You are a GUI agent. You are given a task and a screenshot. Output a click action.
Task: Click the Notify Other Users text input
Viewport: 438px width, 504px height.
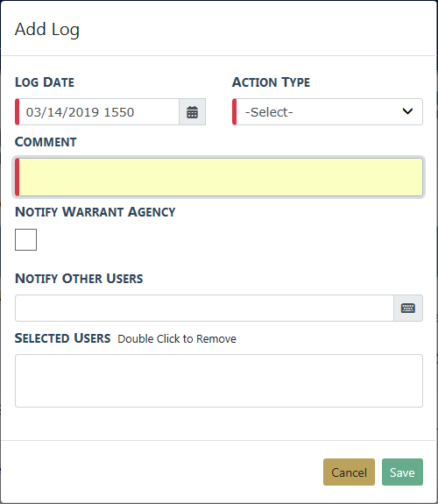[204, 308]
